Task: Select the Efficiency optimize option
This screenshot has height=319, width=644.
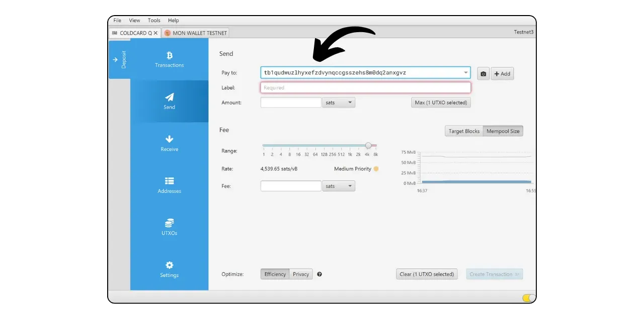Action: coord(275,274)
